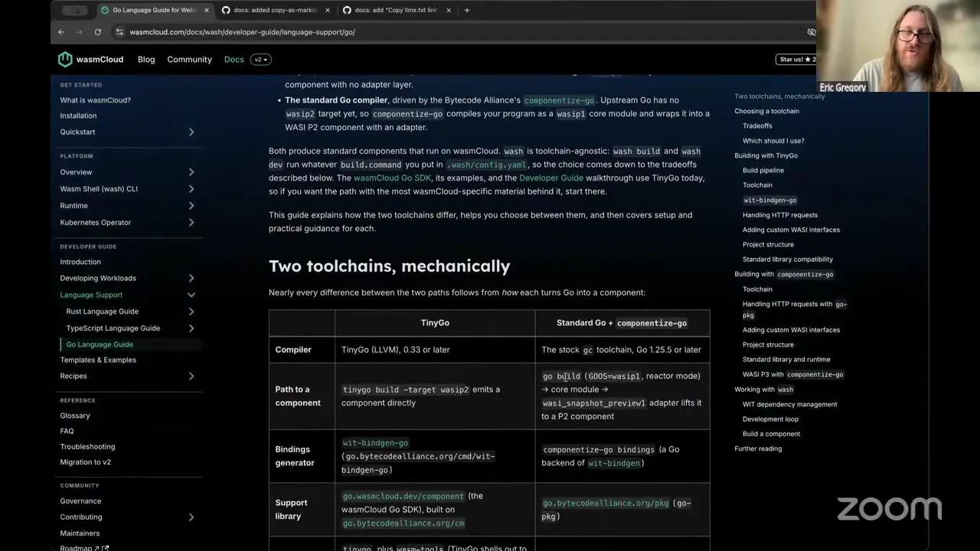Jump to 'WIT dependency management' in contents
Viewport: 980px width, 551px height.
pos(789,405)
